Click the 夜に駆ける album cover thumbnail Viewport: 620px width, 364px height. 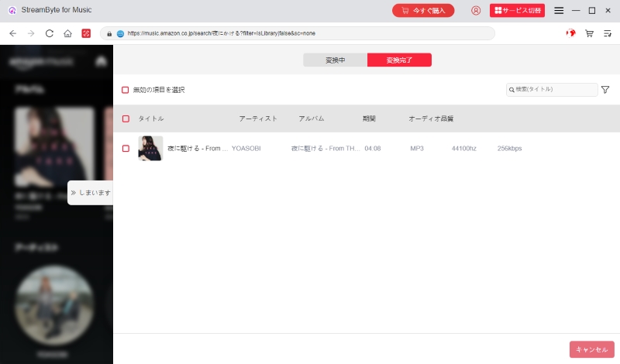[x=150, y=148]
